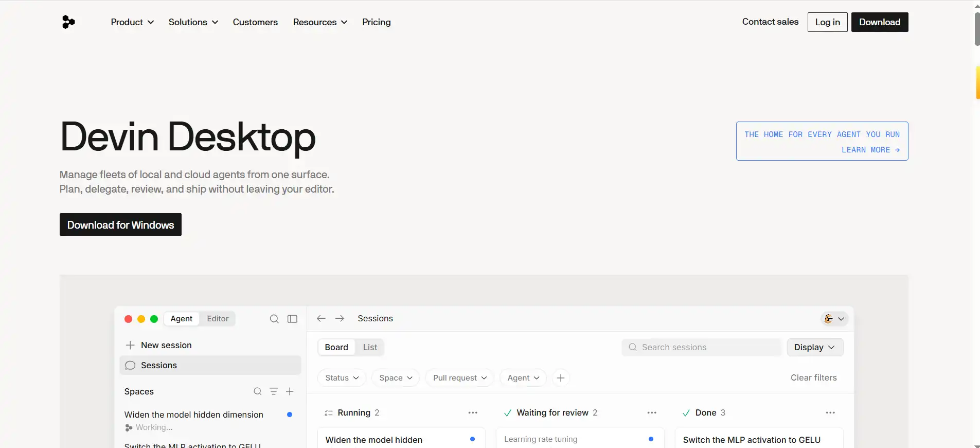Click the plus icon beside New session

130,345
